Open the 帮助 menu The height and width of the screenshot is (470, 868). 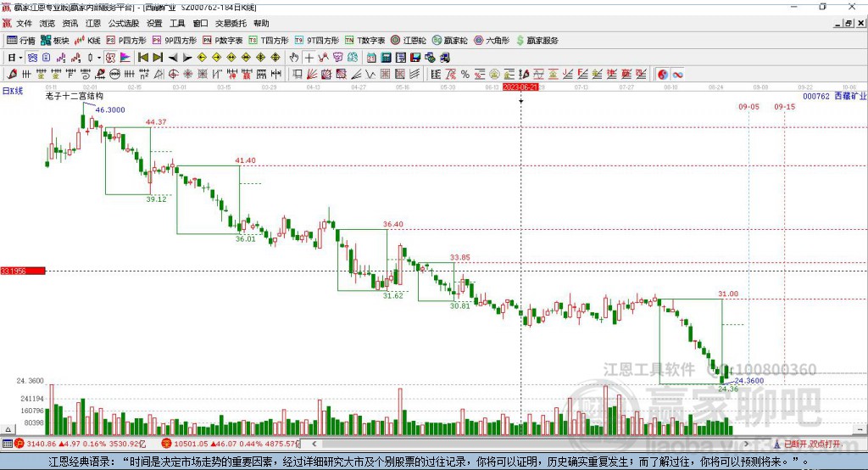point(261,23)
